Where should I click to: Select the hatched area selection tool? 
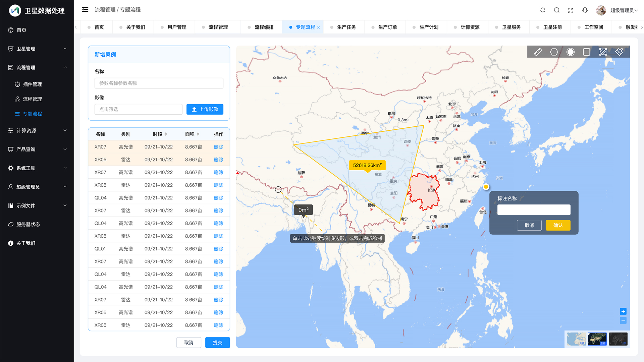coord(603,52)
